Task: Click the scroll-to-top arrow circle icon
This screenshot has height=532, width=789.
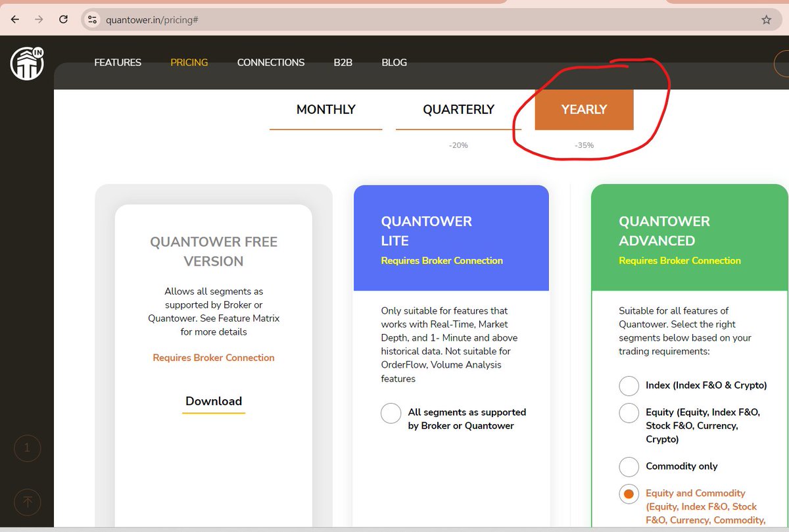Action: (28, 503)
